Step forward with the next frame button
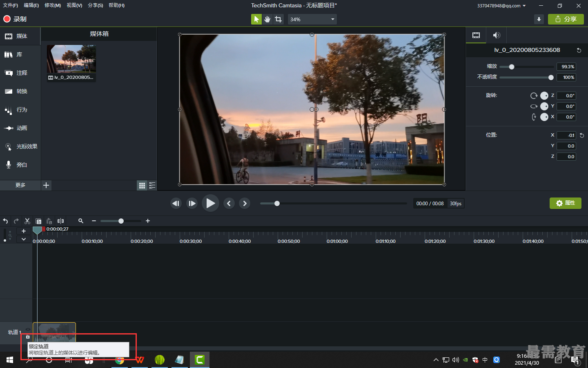588x368 pixels. (x=192, y=203)
